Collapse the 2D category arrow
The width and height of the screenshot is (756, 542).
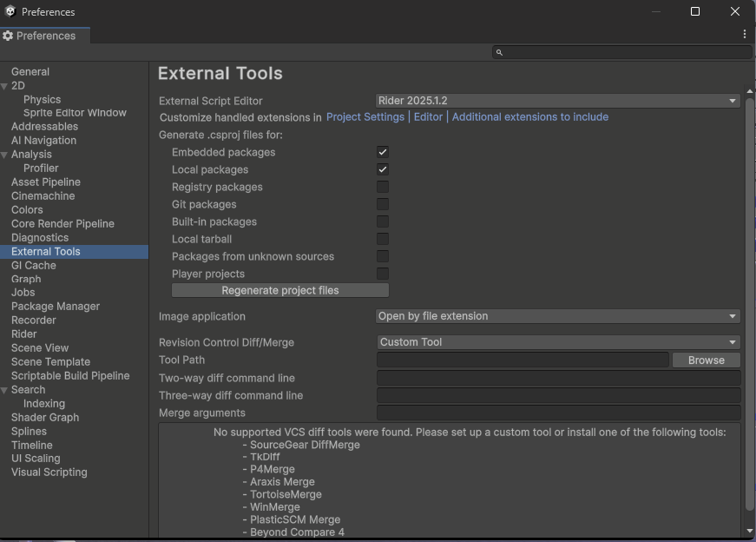point(5,86)
